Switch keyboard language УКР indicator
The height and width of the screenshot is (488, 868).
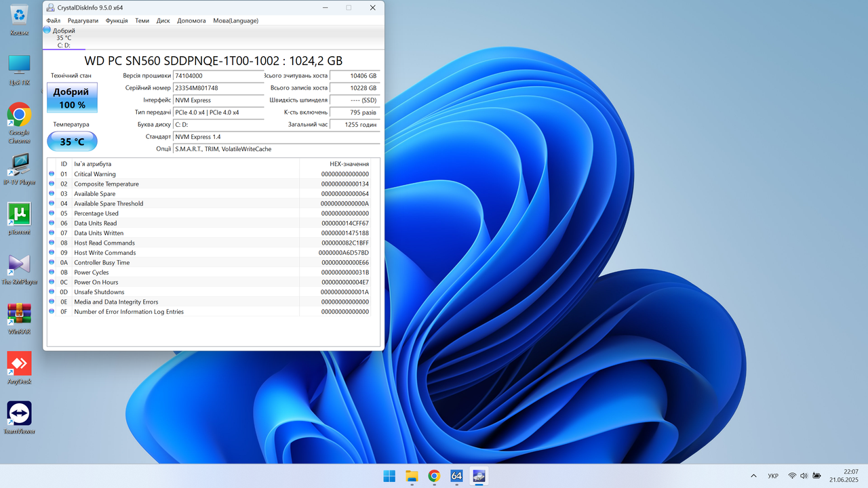point(773,476)
